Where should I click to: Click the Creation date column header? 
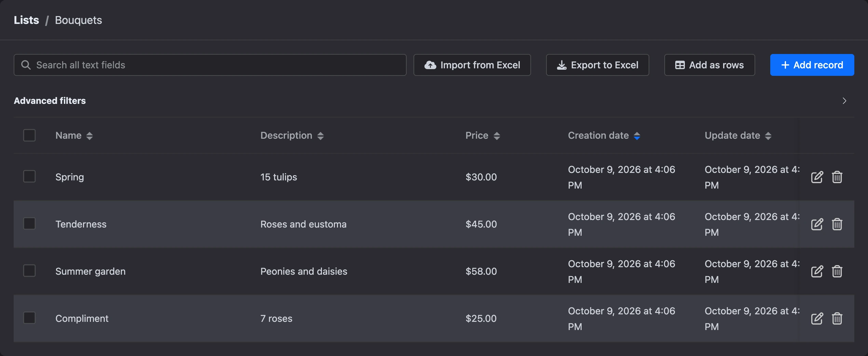coord(598,136)
